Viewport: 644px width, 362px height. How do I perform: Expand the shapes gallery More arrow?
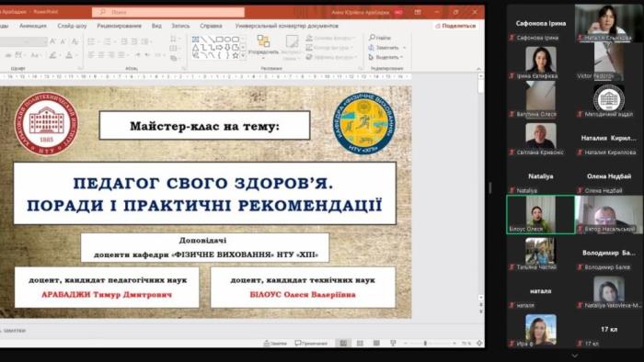243,55
